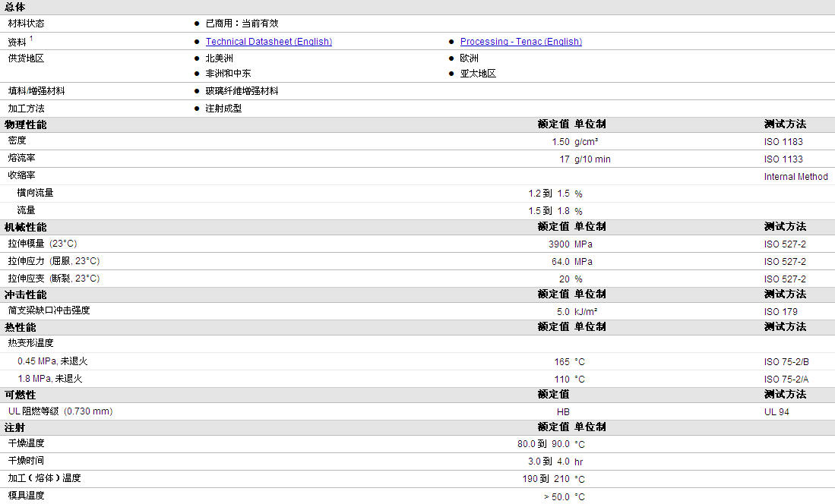The width and height of the screenshot is (835, 504).
Task: Select the 80.0 到 90.0 drying temperature
Action: (x=544, y=444)
